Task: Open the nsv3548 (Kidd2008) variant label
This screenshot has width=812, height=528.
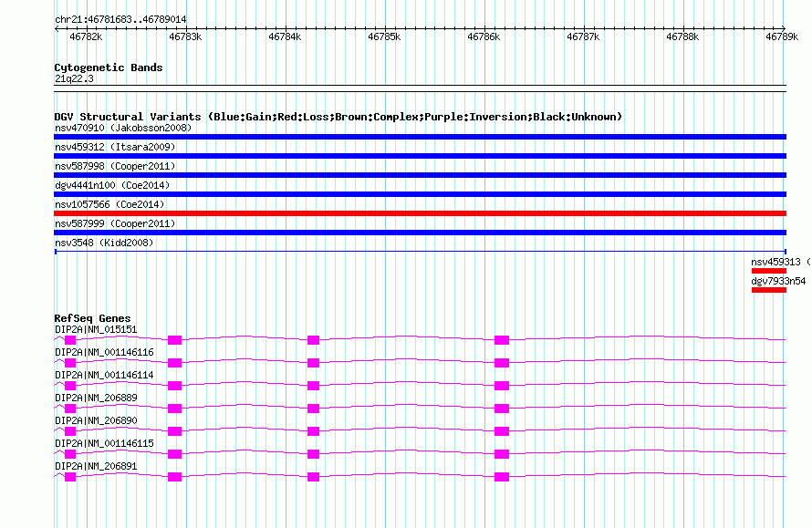Action: (104, 243)
